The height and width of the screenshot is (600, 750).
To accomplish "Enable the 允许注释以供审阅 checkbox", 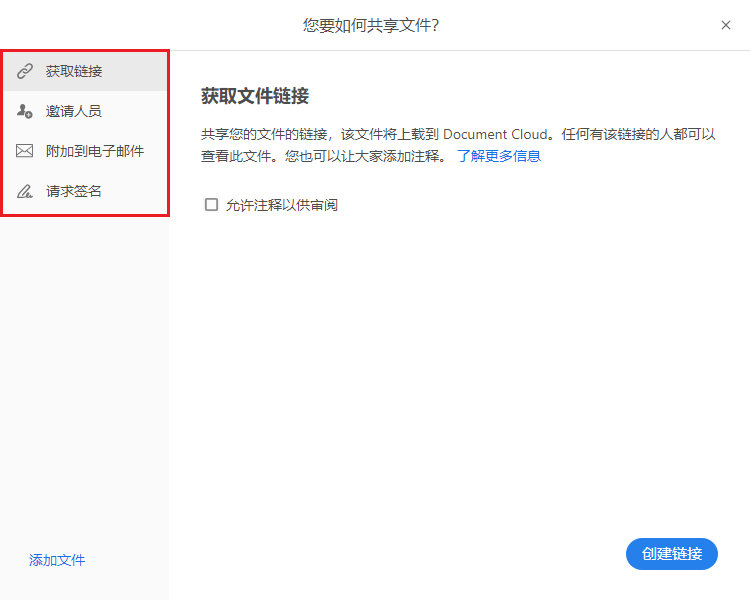I will pos(211,205).
